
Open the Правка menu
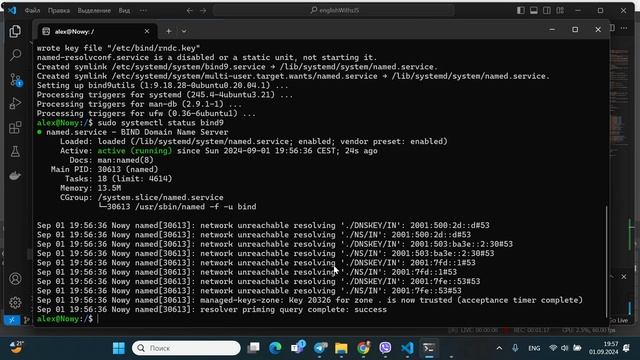click(59, 11)
